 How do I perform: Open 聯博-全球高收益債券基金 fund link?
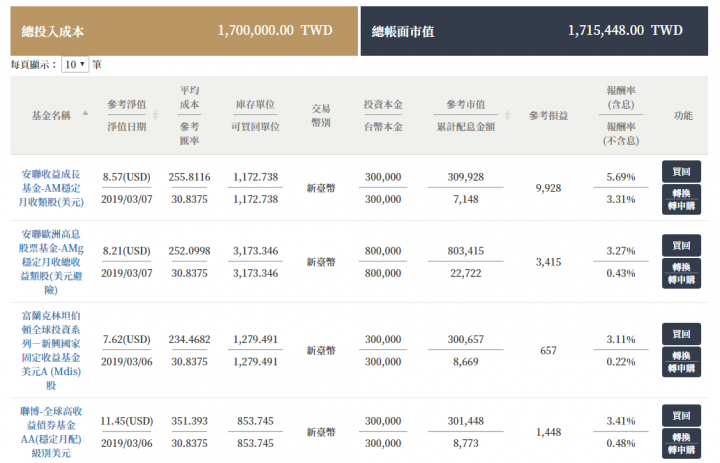point(51,432)
